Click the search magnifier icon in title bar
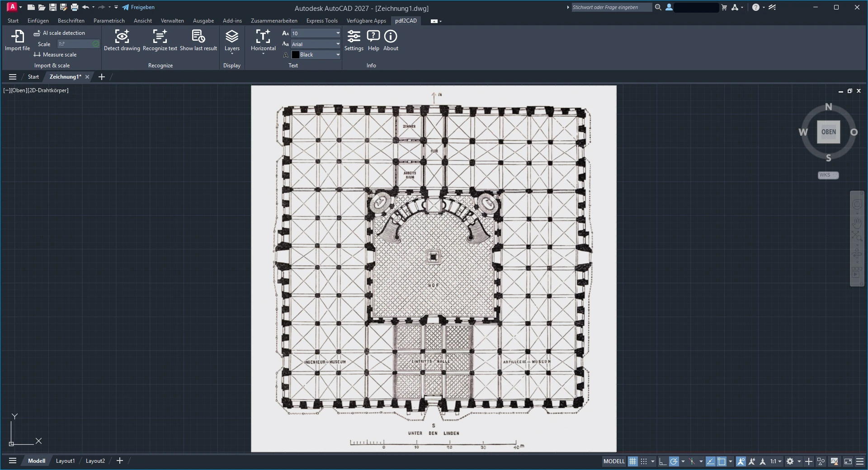868x470 pixels. pyautogui.click(x=658, y=7)
